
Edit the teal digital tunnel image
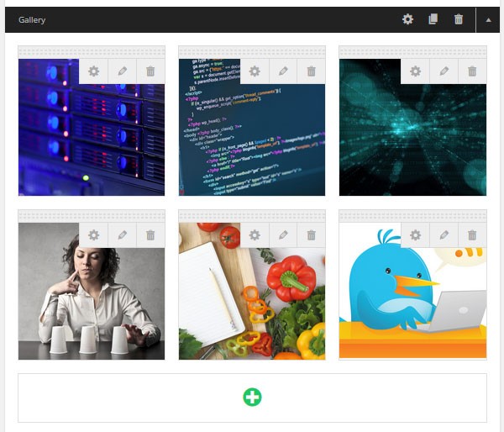coord(444,71)
